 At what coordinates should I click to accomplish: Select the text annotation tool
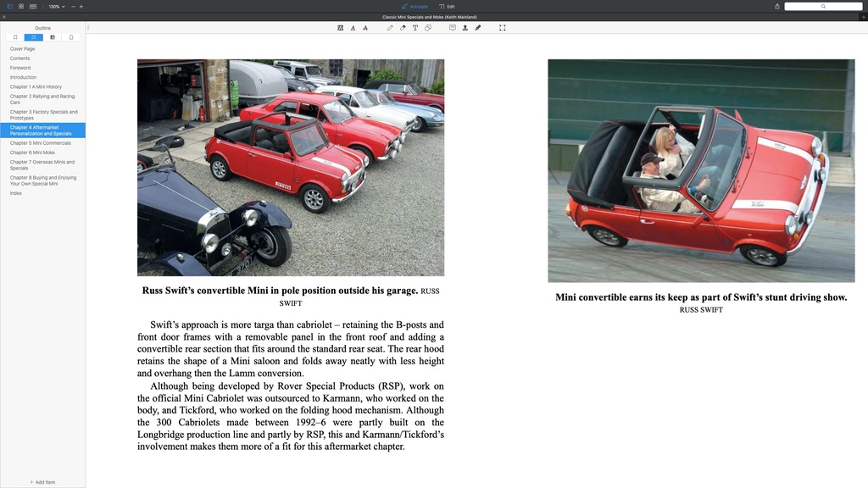[x=415, y=27]
